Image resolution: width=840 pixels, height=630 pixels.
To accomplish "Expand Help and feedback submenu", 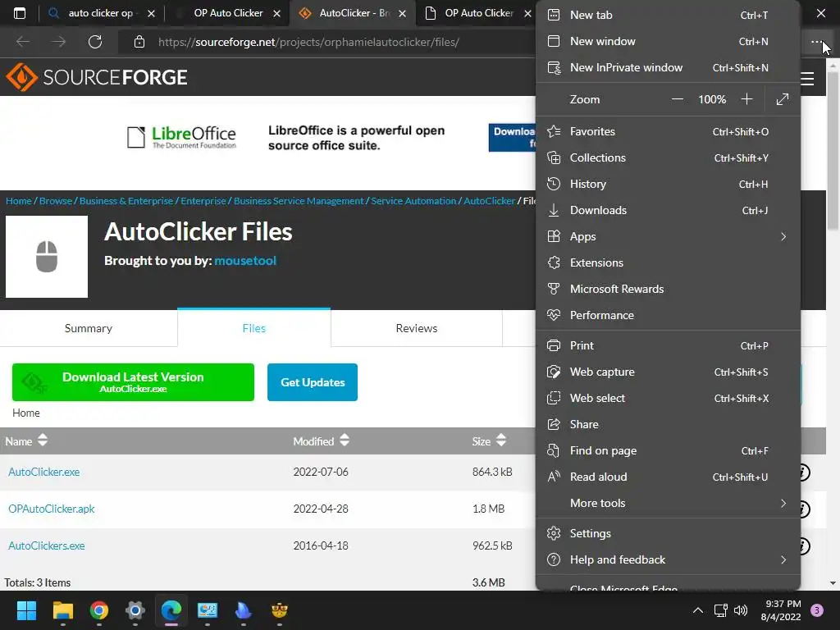I will point(668,559).
